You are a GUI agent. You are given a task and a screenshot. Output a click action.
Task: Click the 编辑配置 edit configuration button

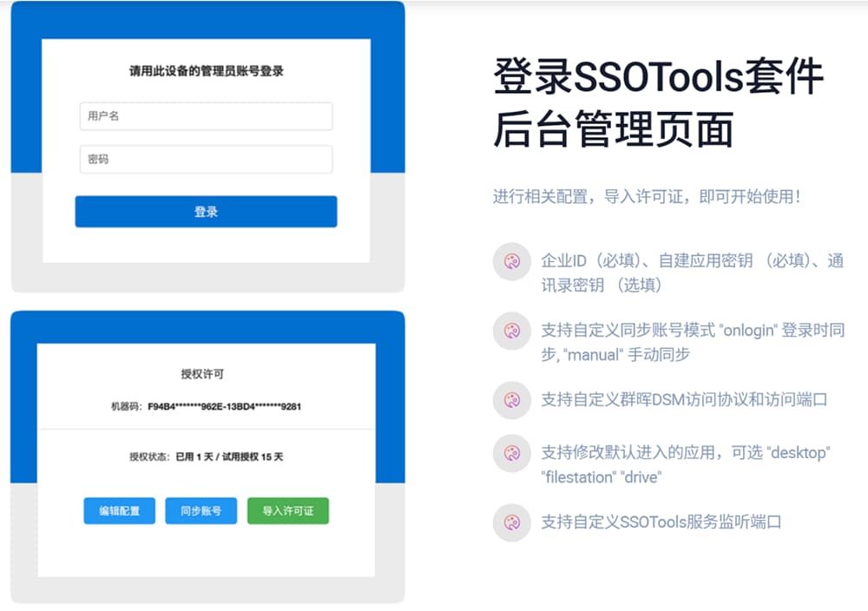120,510
